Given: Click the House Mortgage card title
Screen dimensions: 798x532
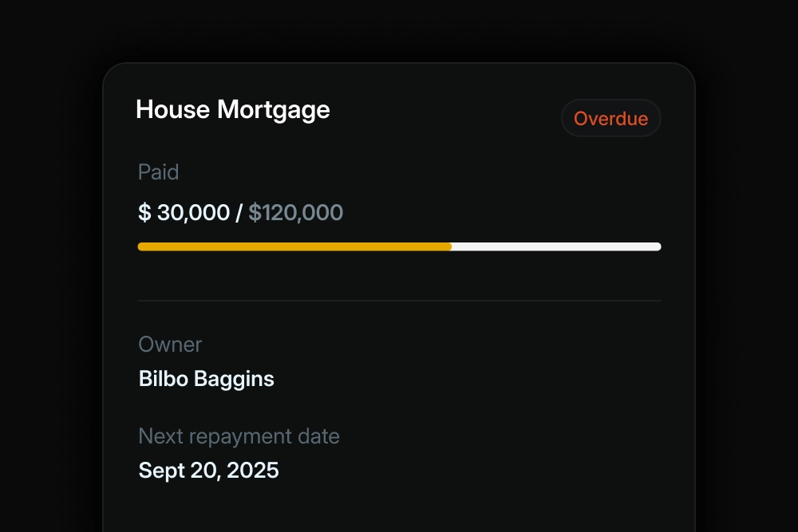Looking at the screenshot, I should point(233,109).
